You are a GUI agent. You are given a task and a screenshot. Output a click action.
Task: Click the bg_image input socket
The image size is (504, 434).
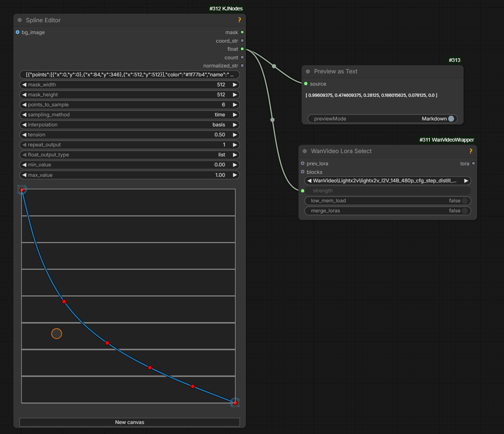point(17,32)
